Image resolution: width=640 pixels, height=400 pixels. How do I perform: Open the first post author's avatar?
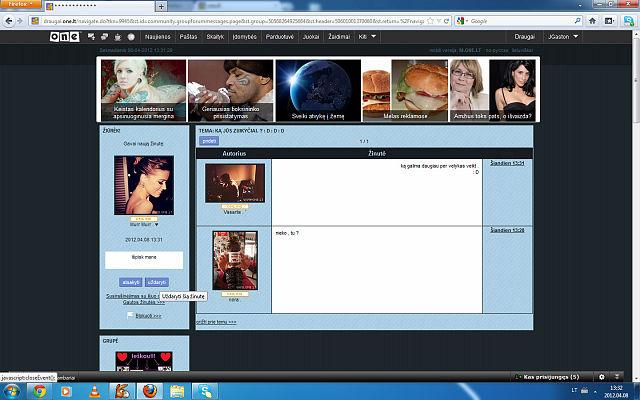pyautogui.click(x=235, y=183)
